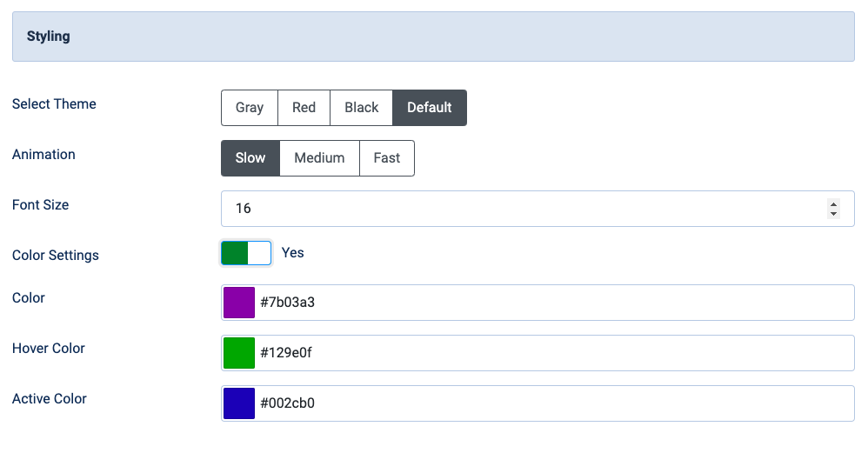
Task: Choose the Black theme
Action: [x=361, y=108]
